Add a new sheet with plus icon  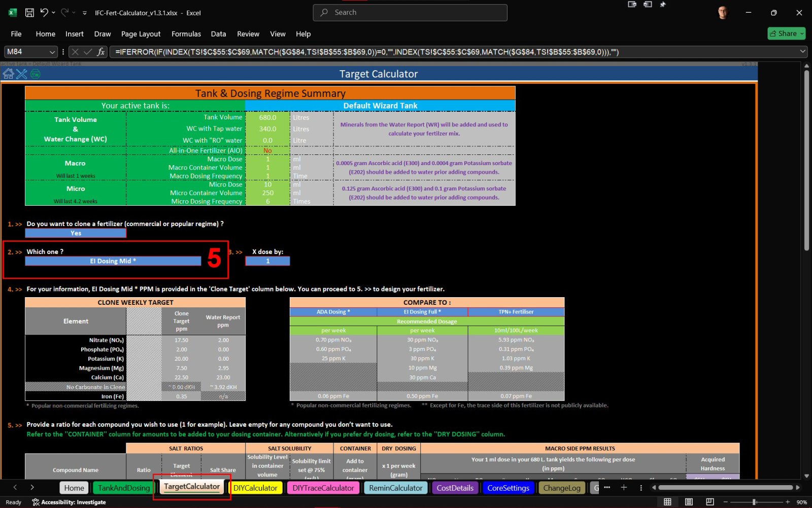click(624, 488)
